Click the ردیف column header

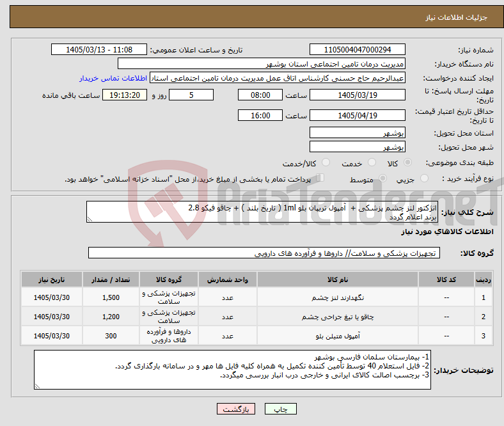[x=484, y=280]
